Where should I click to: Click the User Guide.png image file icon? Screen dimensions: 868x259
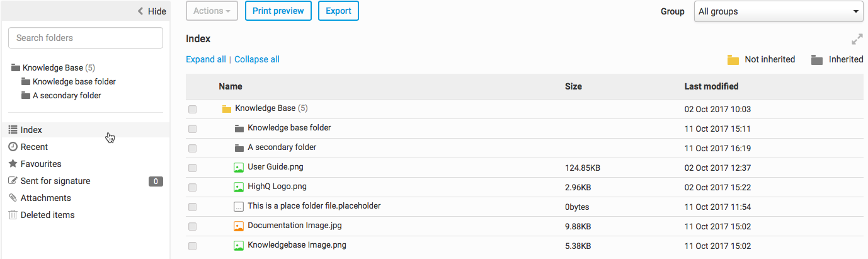(x=239, y=168)
